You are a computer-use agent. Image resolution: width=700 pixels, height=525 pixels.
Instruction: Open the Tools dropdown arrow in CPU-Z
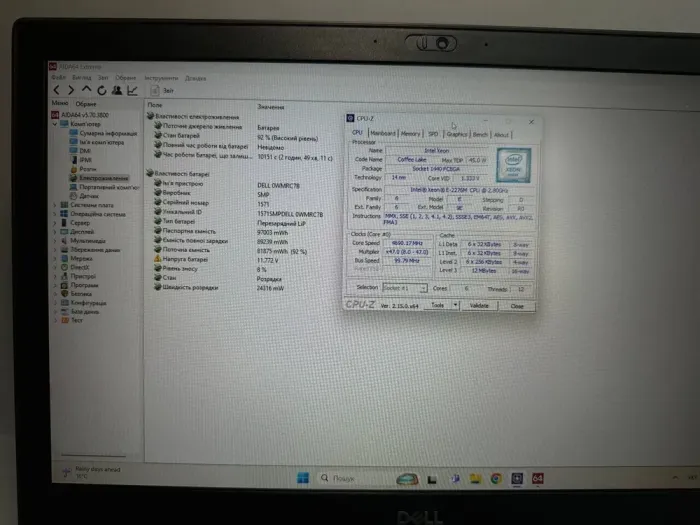[x=455, y=305]
